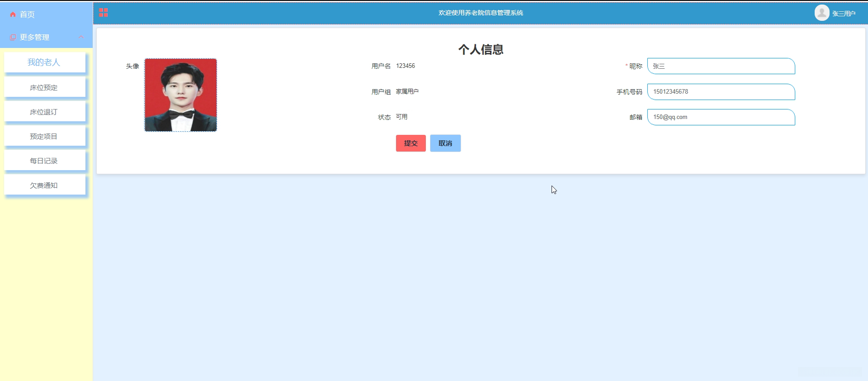Click the 可用 status value
The height and width of the screenshot is (381, 868).
tap(402, 117)
